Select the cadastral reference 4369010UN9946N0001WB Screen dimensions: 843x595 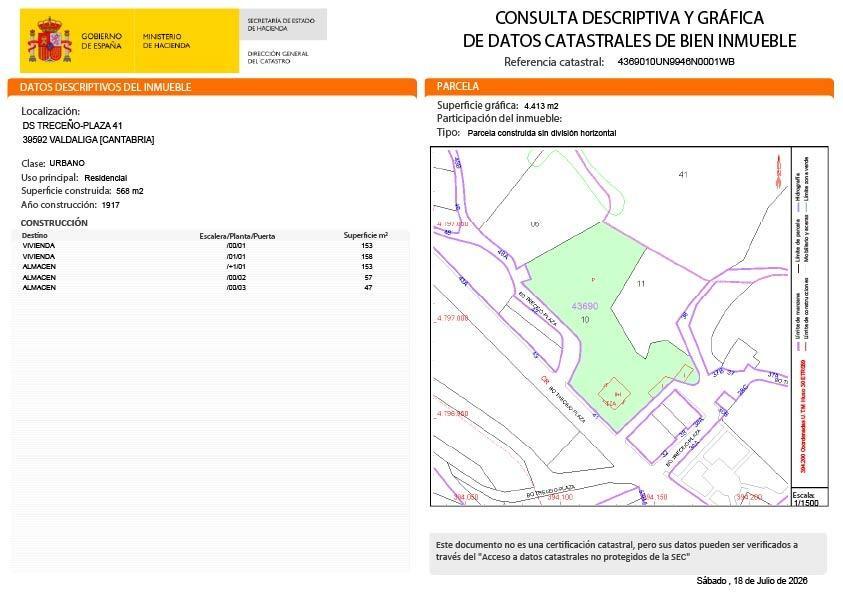pyautogui.click(x=676, y=61)
